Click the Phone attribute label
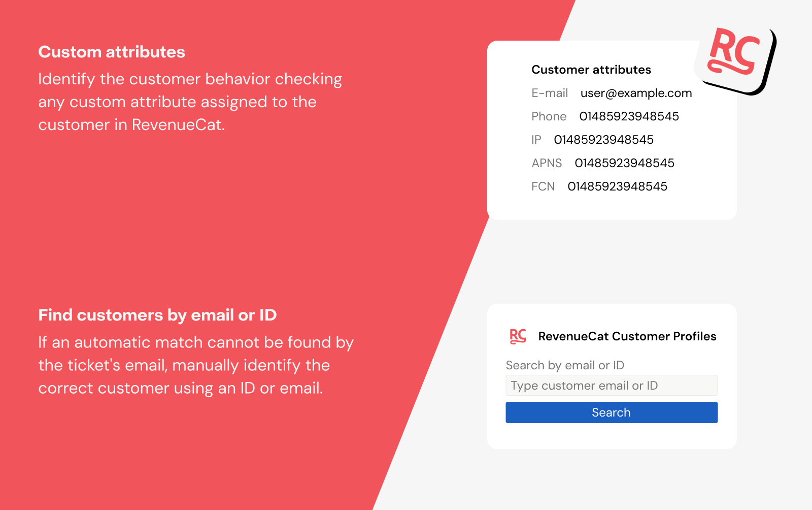Viewport: 812px width, 510px height. tap(549, 116)
